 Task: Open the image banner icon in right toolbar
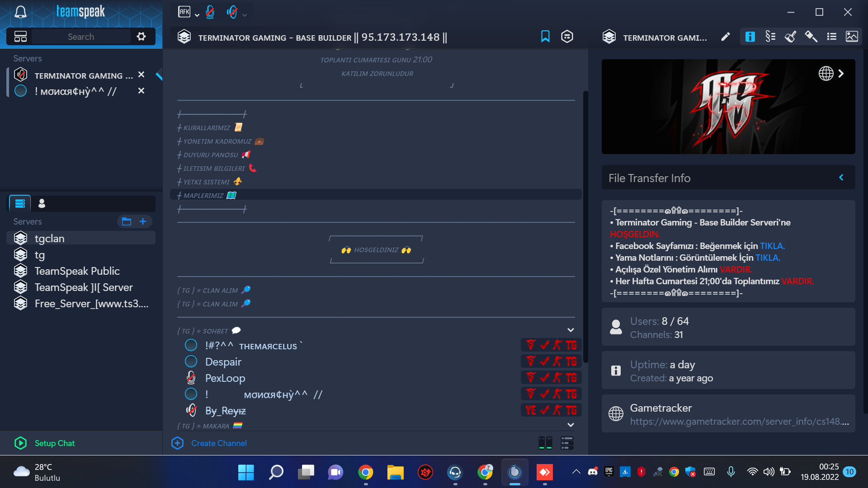click(852, 37)
